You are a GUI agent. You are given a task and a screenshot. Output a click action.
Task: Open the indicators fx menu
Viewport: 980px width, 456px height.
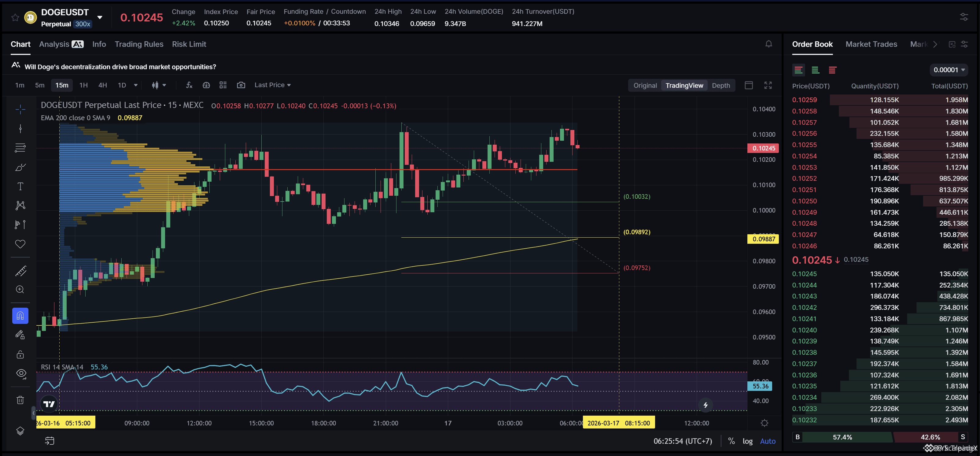click(x=189, y=85)
